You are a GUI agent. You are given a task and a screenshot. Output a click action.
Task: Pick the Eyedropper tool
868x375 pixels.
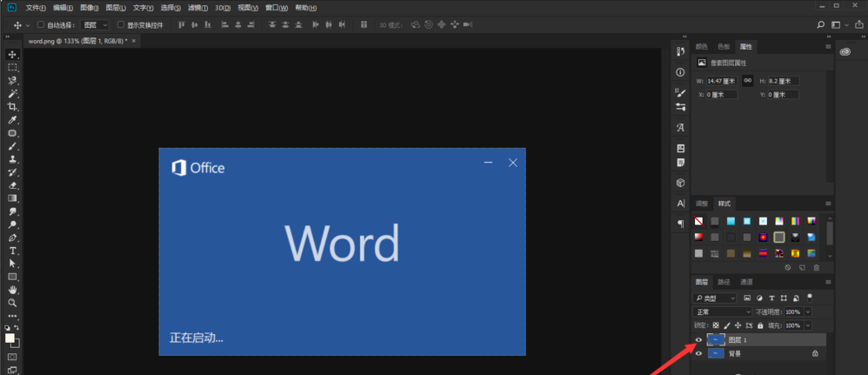(x=12, y=120)
